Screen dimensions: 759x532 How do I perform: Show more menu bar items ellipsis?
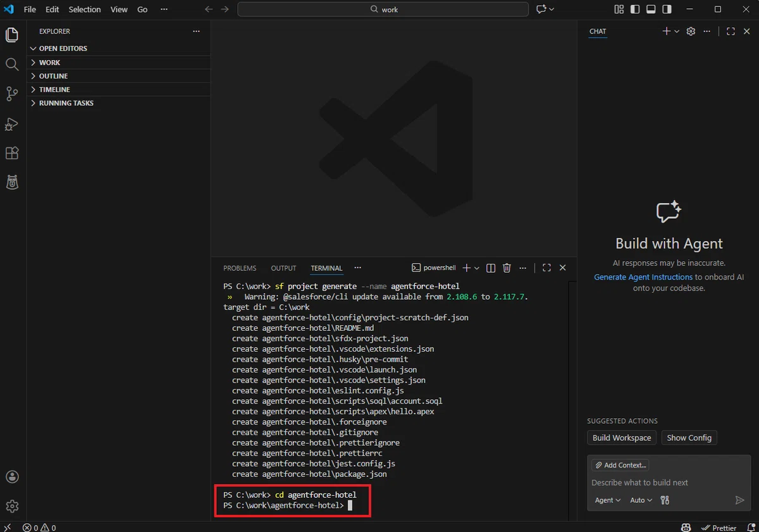164,9
